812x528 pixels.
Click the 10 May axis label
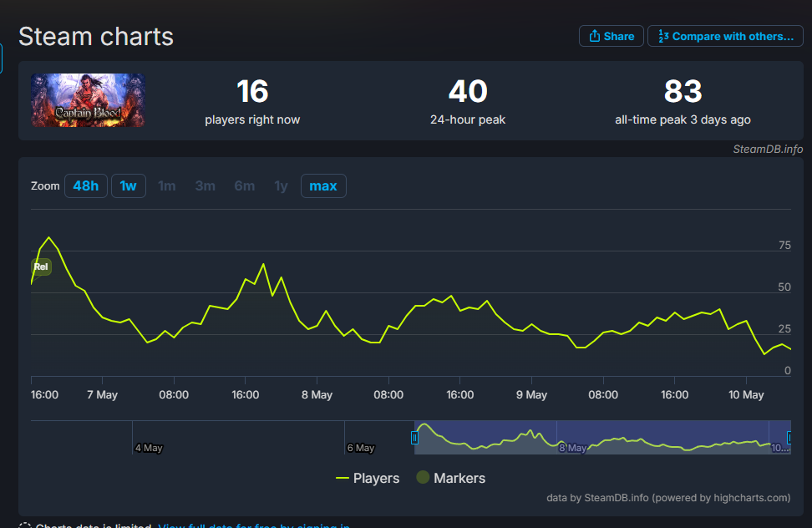[746, 395]
